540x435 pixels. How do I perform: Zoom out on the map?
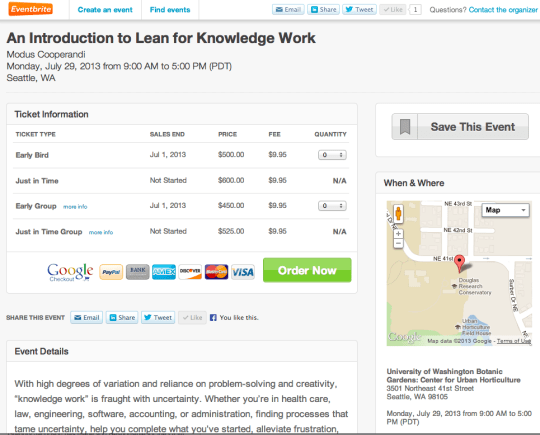(398, 244)
